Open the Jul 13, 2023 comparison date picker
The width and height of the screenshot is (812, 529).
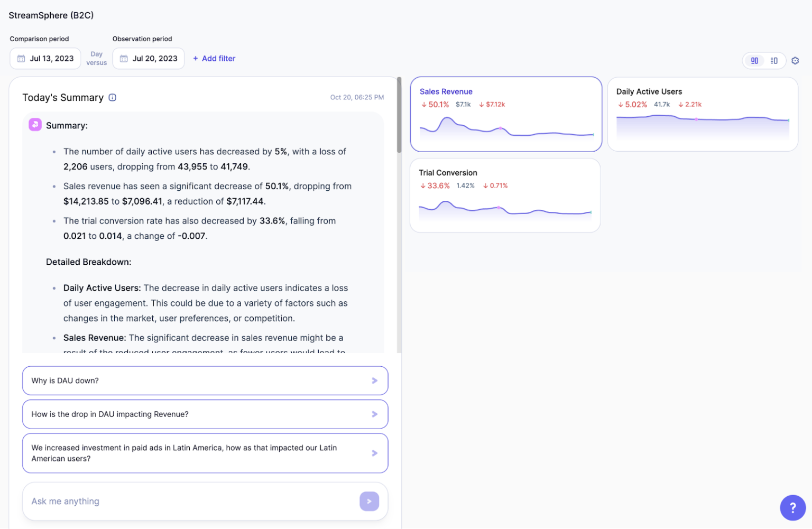click(45, 59)
